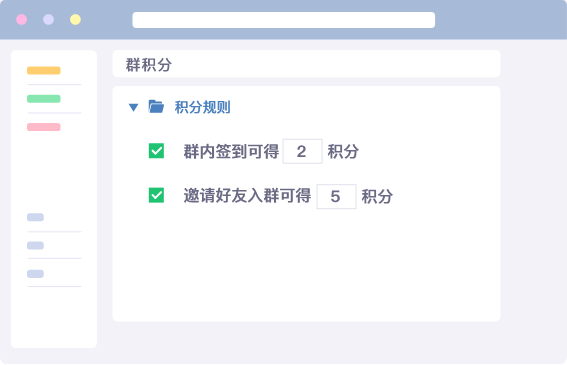
Task: Click the blue folder icon beside 积分规则
Action: [156, 107]
